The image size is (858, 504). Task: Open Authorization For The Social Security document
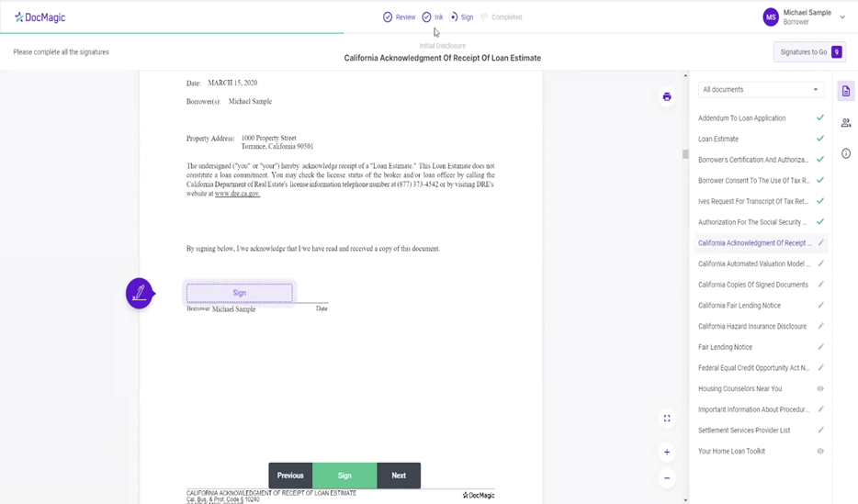click(x=752, y=222)
